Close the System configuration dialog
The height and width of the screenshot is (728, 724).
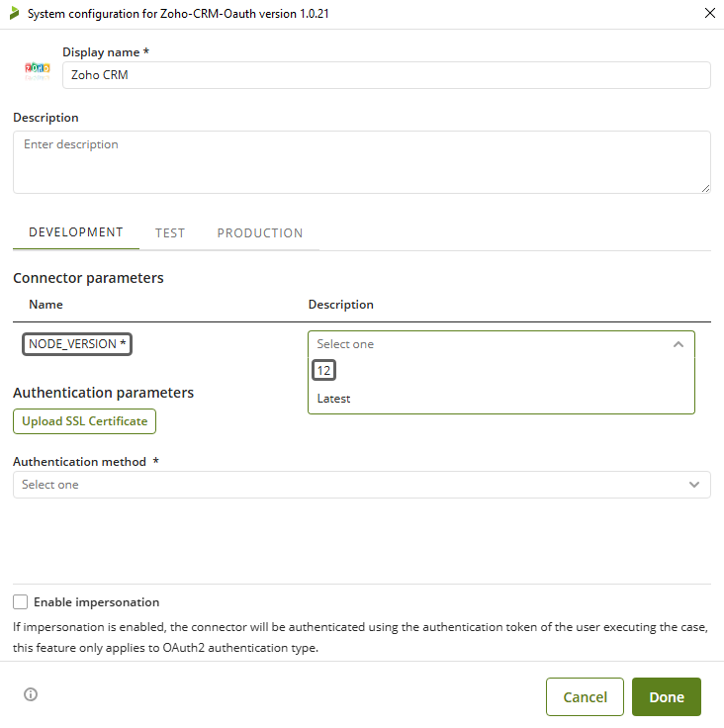click(709, 13)
